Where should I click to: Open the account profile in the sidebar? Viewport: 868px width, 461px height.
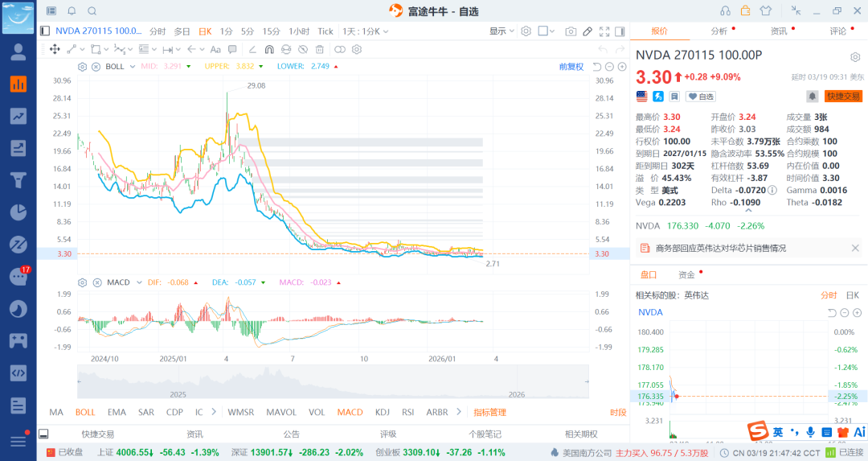pos(18,52)
